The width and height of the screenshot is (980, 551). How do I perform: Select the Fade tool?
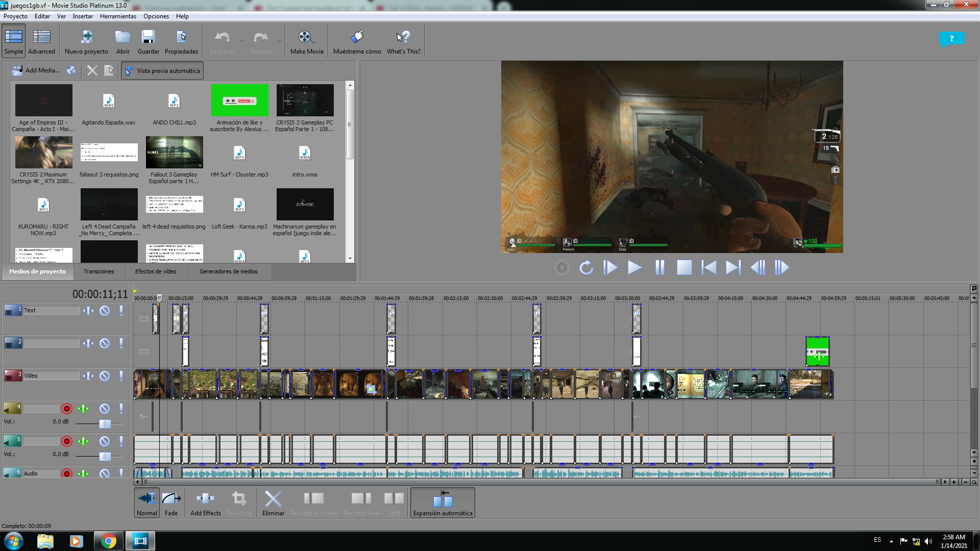click(x=171, y=503)
